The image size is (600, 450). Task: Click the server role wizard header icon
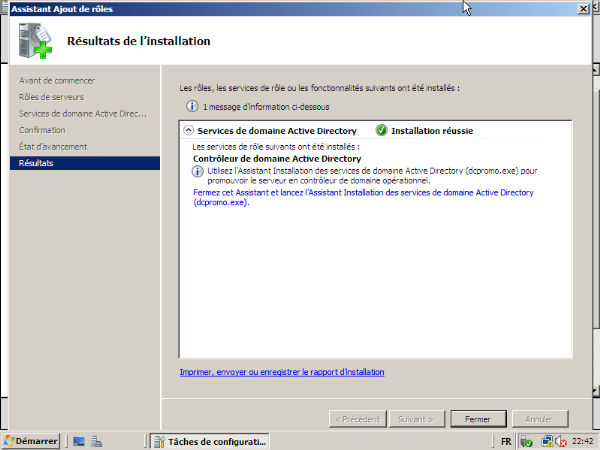35,41
